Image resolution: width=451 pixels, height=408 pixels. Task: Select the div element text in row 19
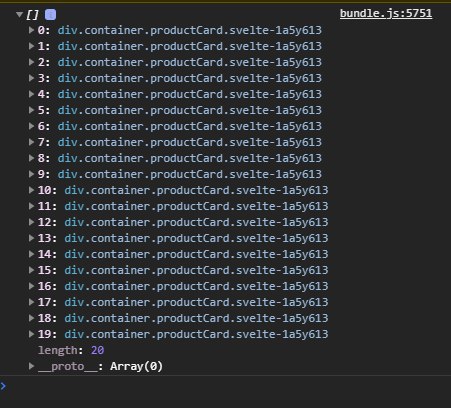(196, 334)
